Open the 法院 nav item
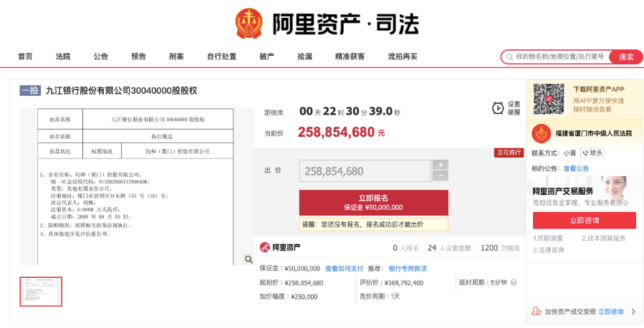The height and width of the screenshot is (328, 644). [x=63, y=57]
